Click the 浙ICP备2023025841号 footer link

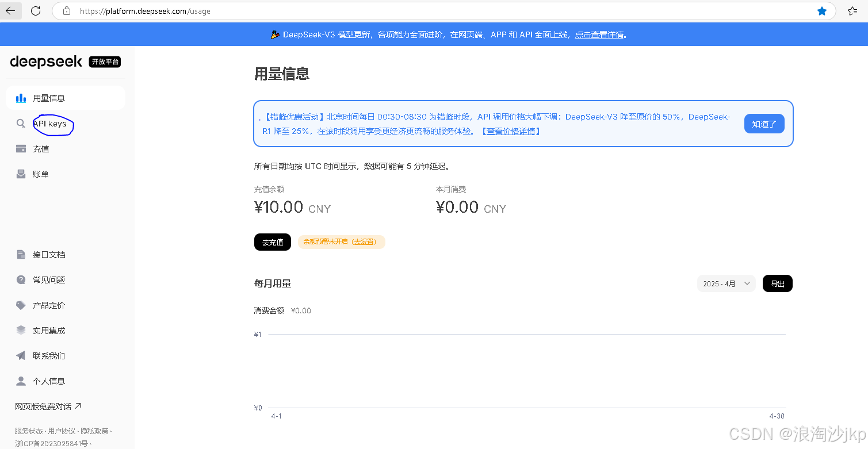51,443
